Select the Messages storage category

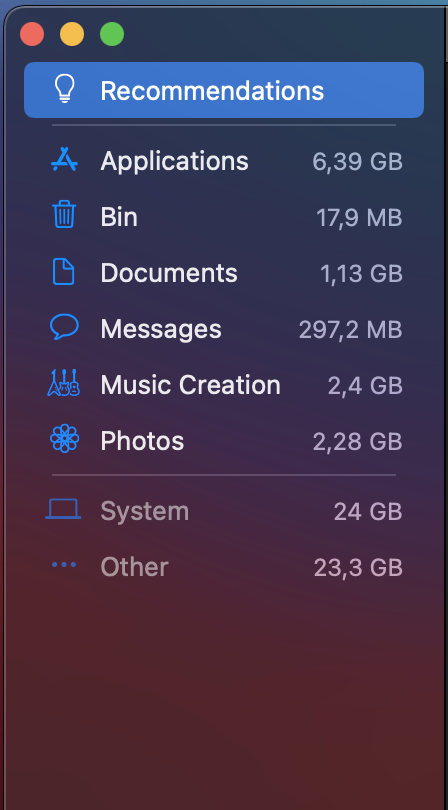(x=224, y=329)
